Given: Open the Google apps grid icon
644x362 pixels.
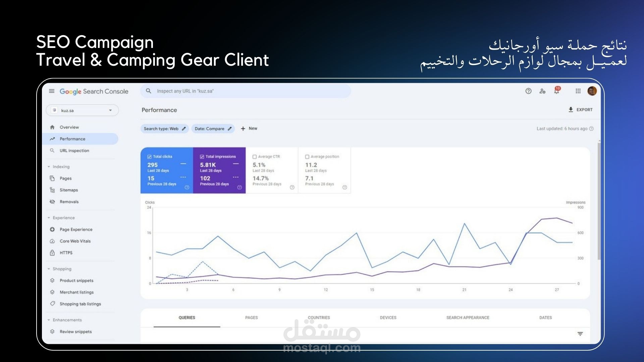Looking at the screenshot, I should [x=578, y=91].
